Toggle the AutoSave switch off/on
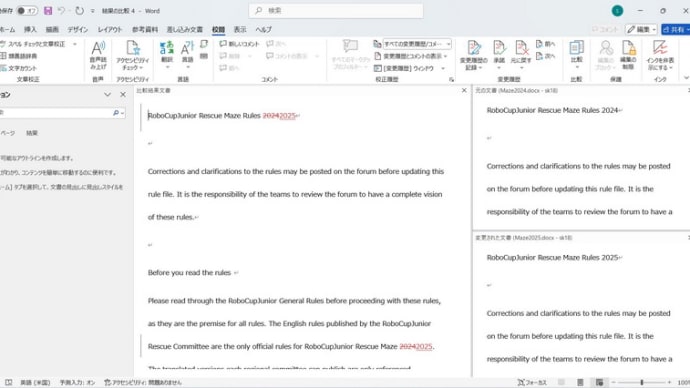The image size is (690, 388). coord(27,11)
